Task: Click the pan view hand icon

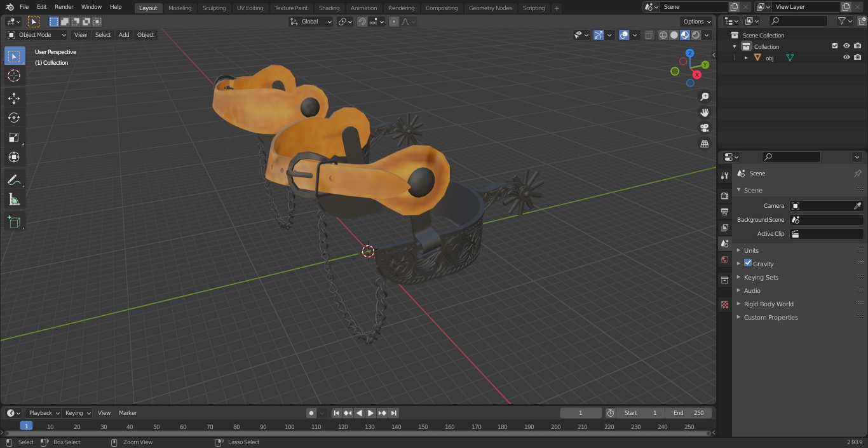Action: 704,112
